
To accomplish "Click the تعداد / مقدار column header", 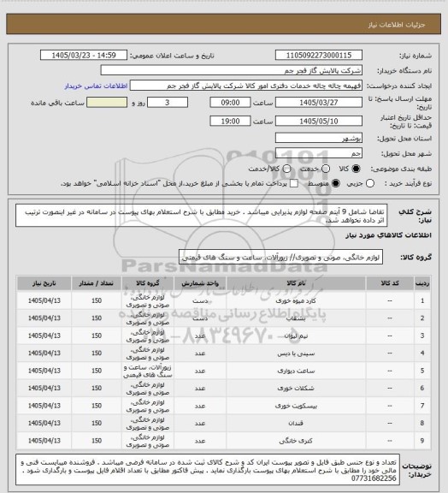I will point(96,283).
